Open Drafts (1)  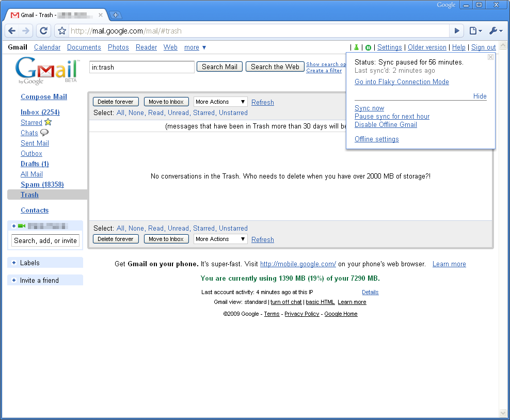point(35,164)
